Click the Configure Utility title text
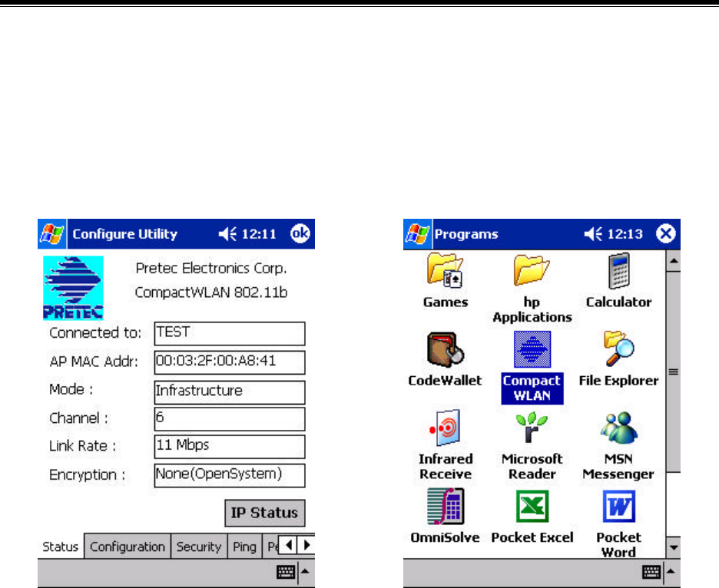This screenshot has height=588, width=719. 124,234
